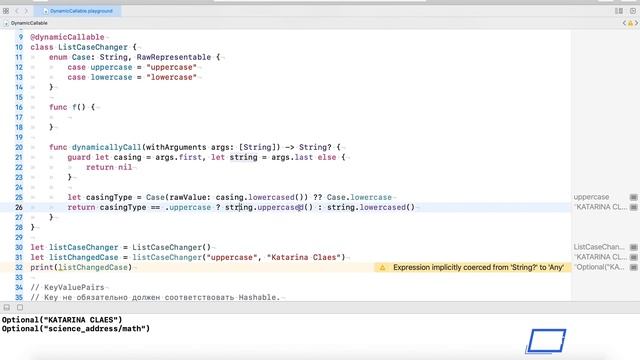Show quick look for ListCaseChan... result
This screenshot has width=640, height=360.
click(633, 247)
